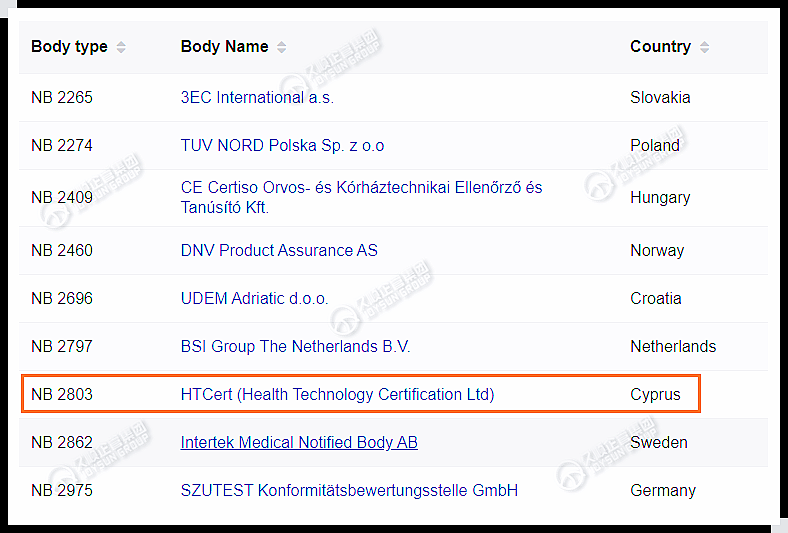Click the Country column header

(x=660, y=47)
